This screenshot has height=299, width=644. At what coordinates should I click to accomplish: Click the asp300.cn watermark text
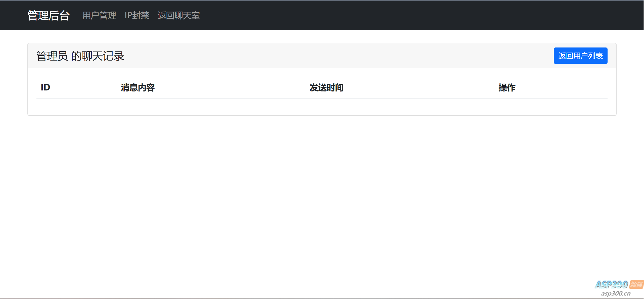pyautogui.click(x=616, y=293)
